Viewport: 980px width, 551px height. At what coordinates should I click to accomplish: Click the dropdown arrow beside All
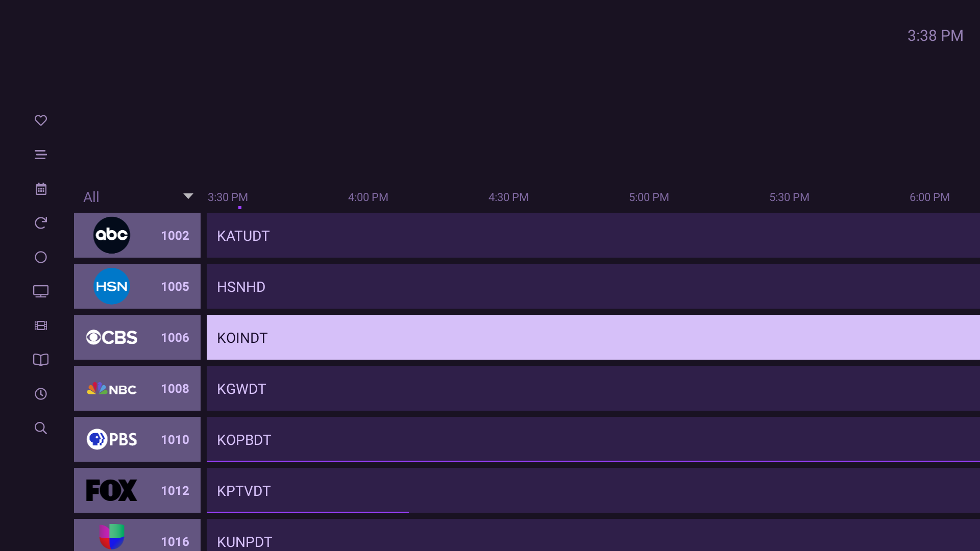188,196
